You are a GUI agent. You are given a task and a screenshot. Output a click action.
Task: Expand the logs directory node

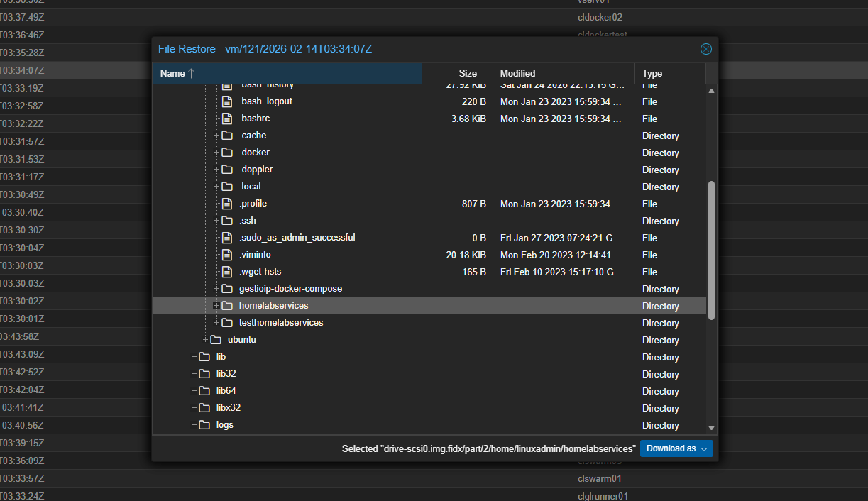[x=194, y=425]
